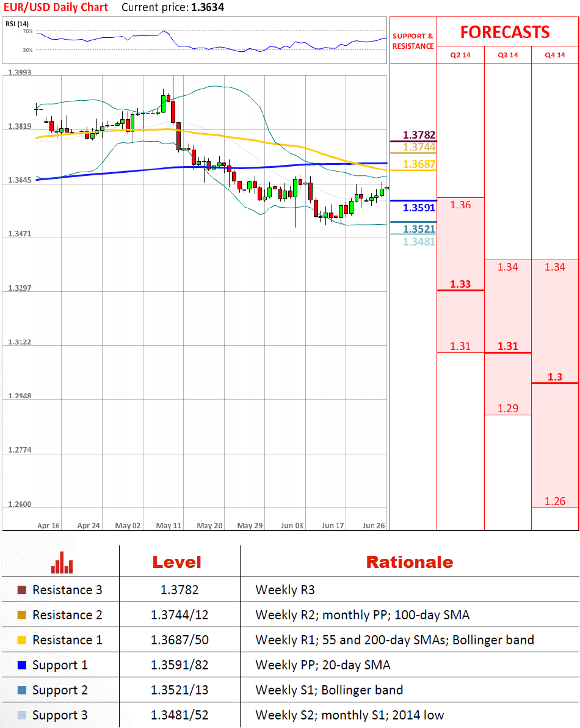The image size is (580, 728).
Task: Click the Resistance 1 yellow swatch
Action: (x=22, y=640)
